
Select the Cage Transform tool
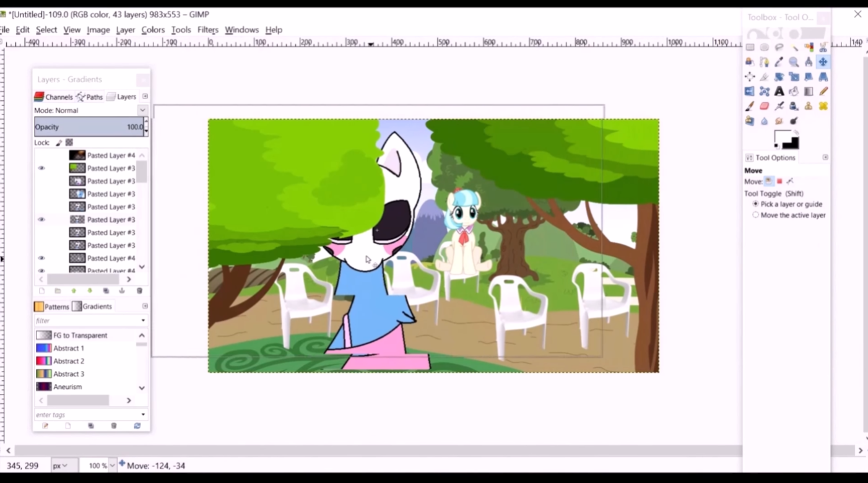(765, 92)
